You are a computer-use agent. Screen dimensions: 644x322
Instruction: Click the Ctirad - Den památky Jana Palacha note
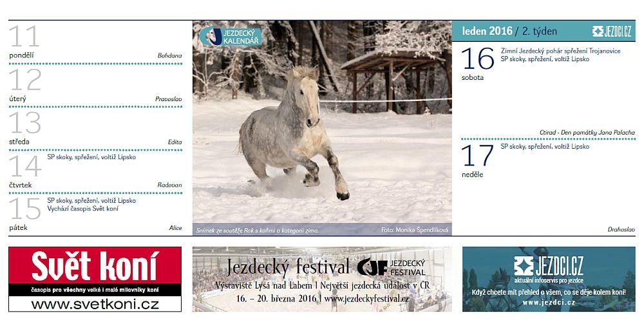click(x=587, y=133)
